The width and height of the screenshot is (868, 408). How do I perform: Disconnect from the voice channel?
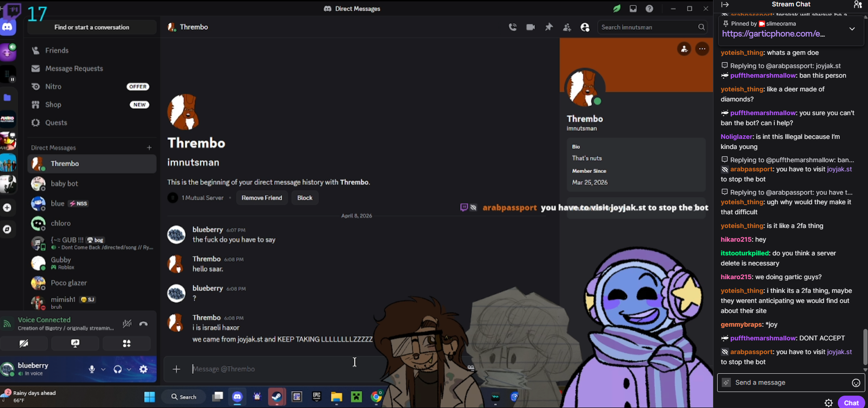click(144, 324)
